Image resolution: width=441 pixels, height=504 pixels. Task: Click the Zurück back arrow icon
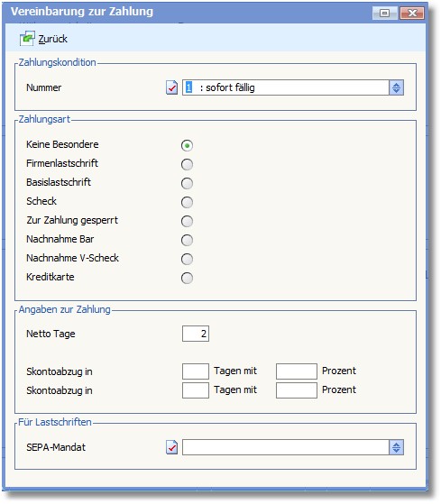pos(27,39)
